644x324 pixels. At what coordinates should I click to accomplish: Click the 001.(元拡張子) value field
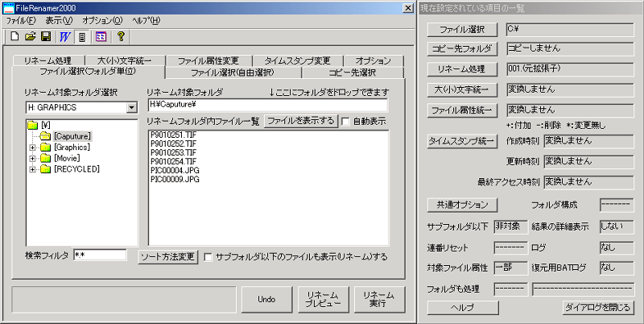pyautogui.click(x=570, y=69)
